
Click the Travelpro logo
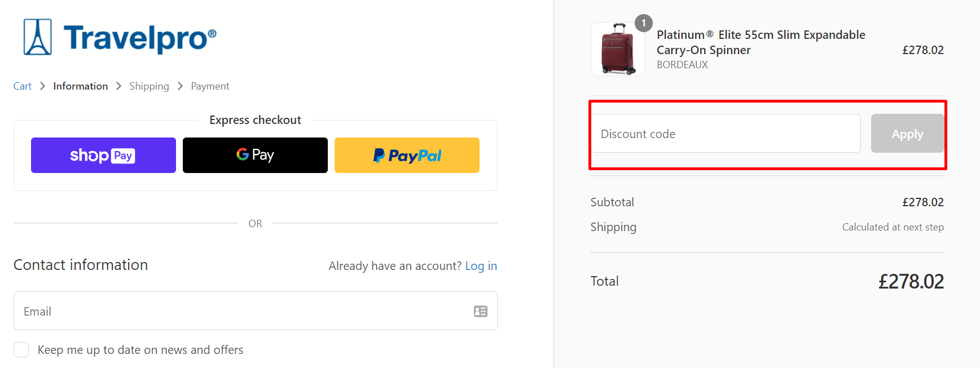pos(117,36)
